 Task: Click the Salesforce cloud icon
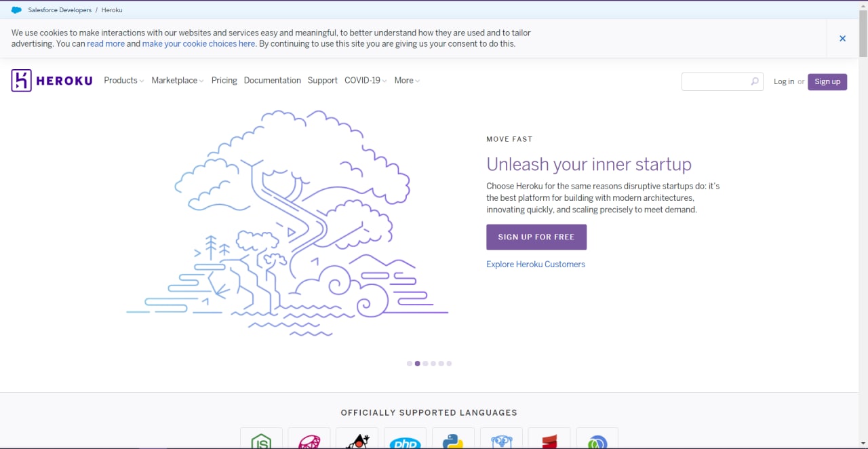point(16,10)
